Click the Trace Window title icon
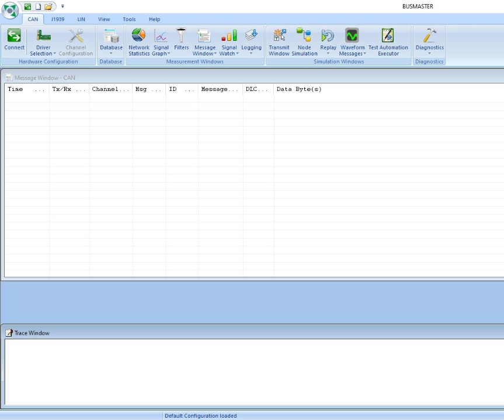The width and height of the screenshot is (504, 420). [9, 333]
